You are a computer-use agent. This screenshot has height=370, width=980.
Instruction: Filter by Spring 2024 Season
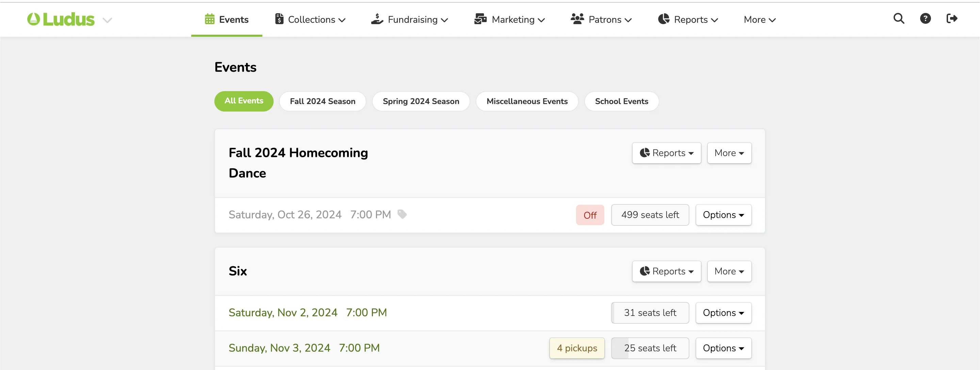click(x=421, y=101)
